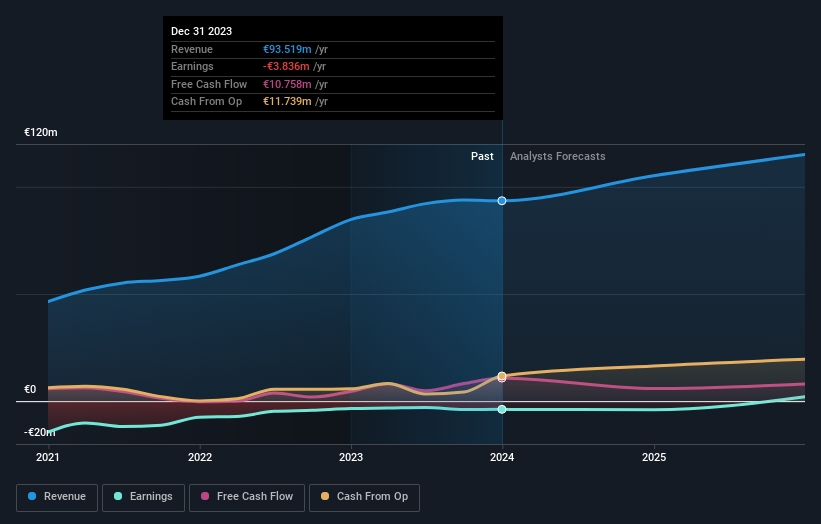Screen dimensions: 821x524
Task: Click the €10.758m free cash flow value
Action: coord(287,84)
